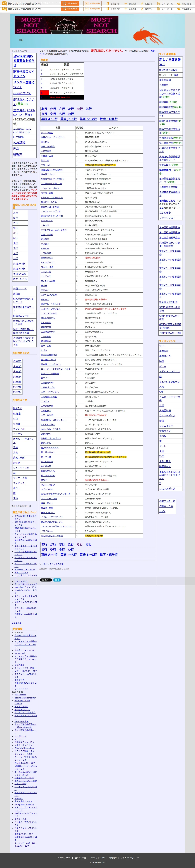Share the page with the X ポスト button

46,580
